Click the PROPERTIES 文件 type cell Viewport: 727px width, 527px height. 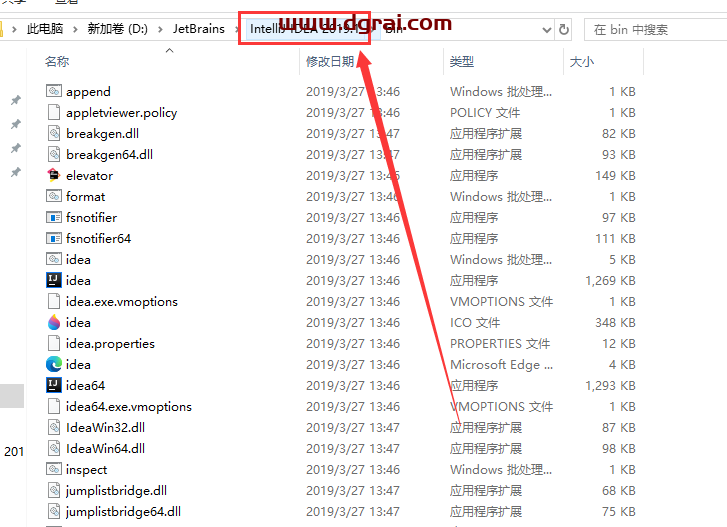[500, 343]
